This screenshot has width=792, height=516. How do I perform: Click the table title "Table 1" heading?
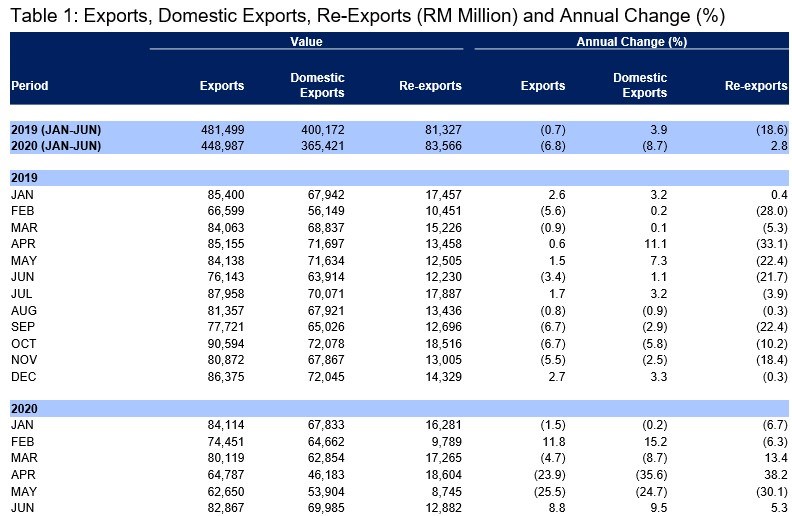367,16
